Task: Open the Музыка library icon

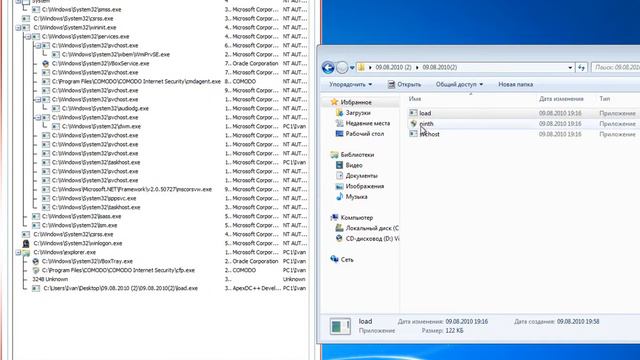Action: point(339,197)
